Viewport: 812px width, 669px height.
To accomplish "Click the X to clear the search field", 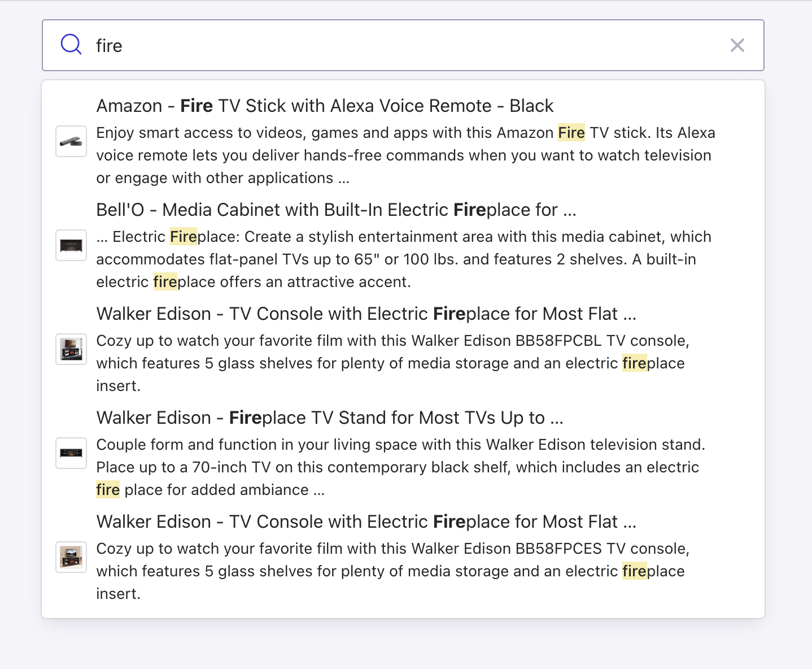I will tap(737, 45).
